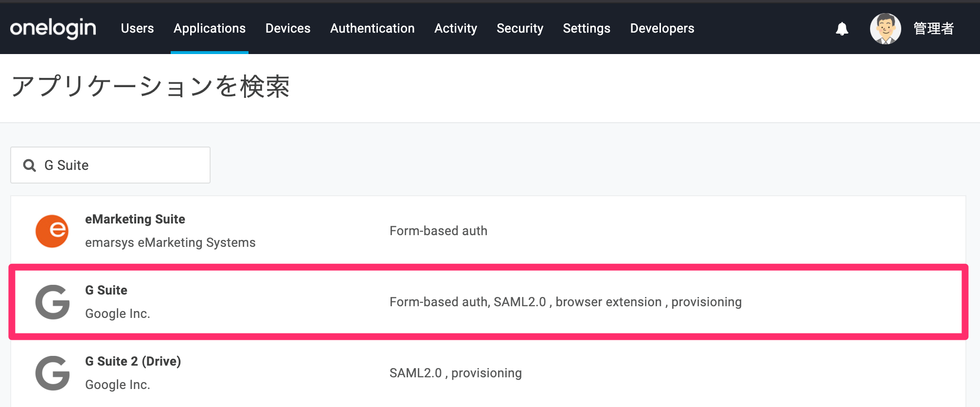Click the OneLogin logo

click(53, 28)
